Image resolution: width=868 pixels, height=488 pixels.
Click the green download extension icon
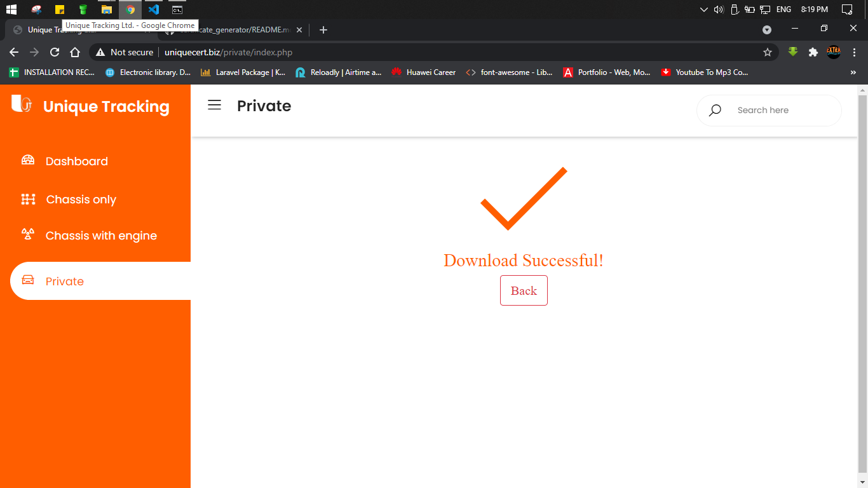[793, 52]
